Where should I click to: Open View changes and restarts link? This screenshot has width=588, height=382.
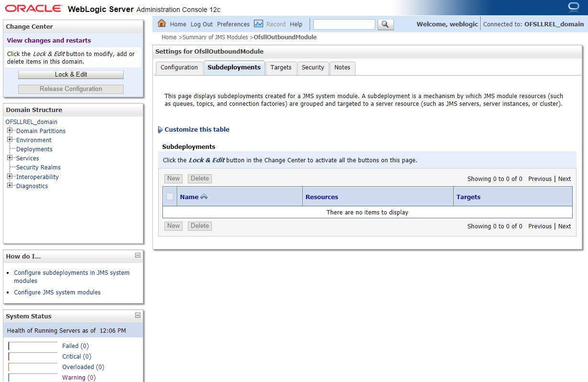point(49,41)
